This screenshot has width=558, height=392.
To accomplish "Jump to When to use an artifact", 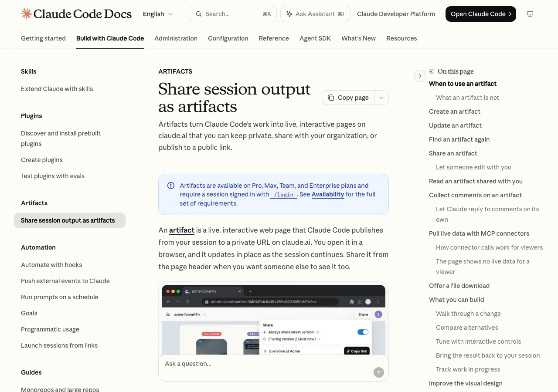I will click(463, 84).
